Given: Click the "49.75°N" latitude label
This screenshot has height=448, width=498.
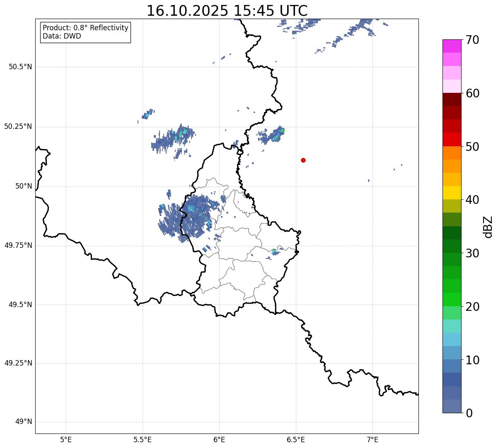Looking at the screenshot, I should coord(18,245).
